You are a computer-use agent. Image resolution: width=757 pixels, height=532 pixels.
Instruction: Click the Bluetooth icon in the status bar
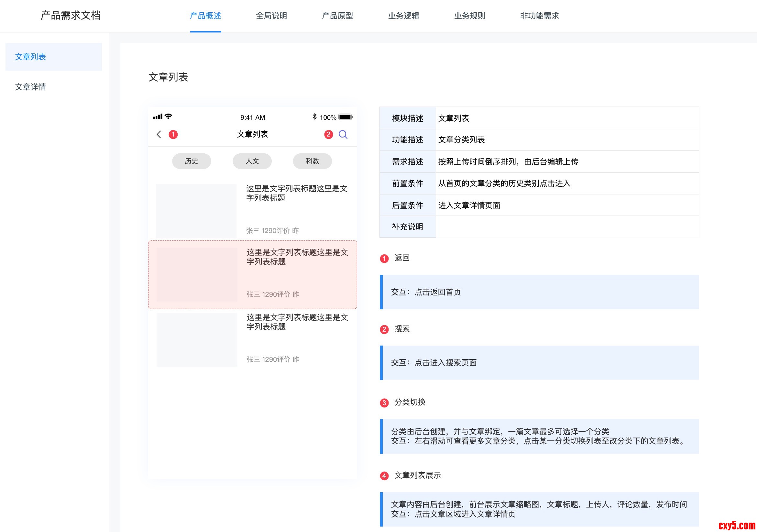coord(314,117)
